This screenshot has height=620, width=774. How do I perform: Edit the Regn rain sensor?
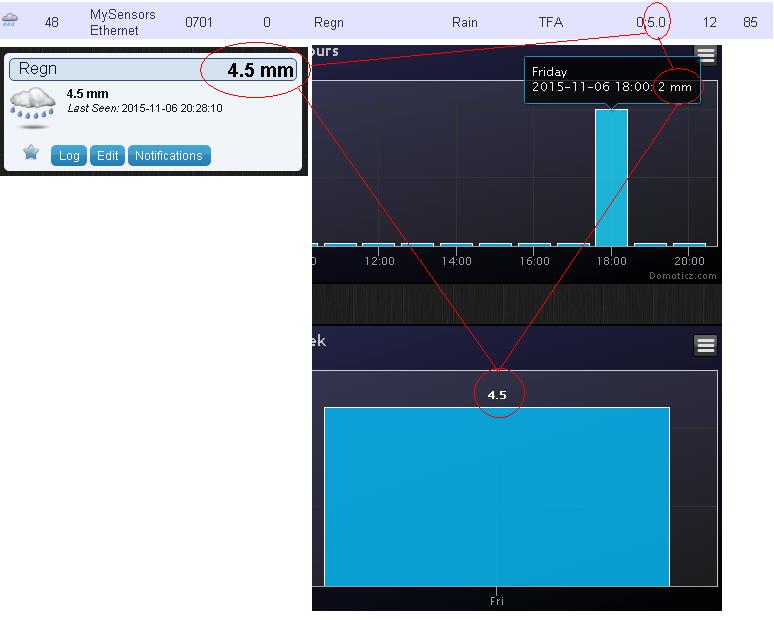coord(107,155)
